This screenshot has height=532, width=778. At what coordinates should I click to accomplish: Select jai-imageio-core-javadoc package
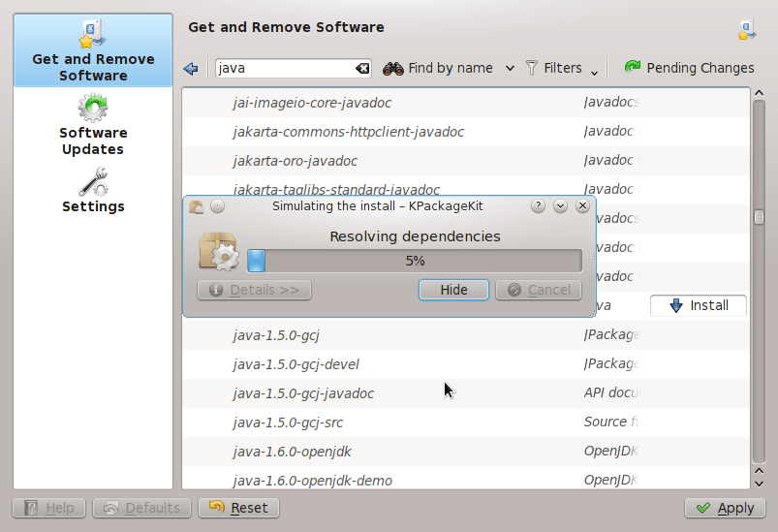pyautogui.click(x=465, y=103)
